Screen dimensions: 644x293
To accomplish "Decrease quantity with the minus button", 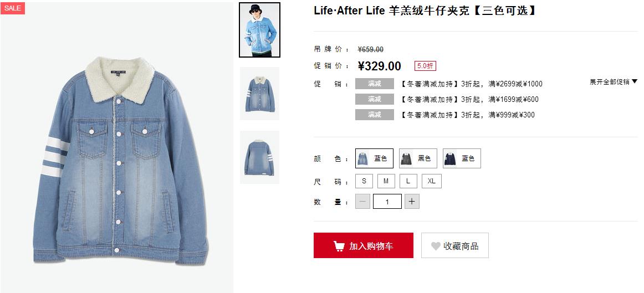I will click(x=362, y=202).
